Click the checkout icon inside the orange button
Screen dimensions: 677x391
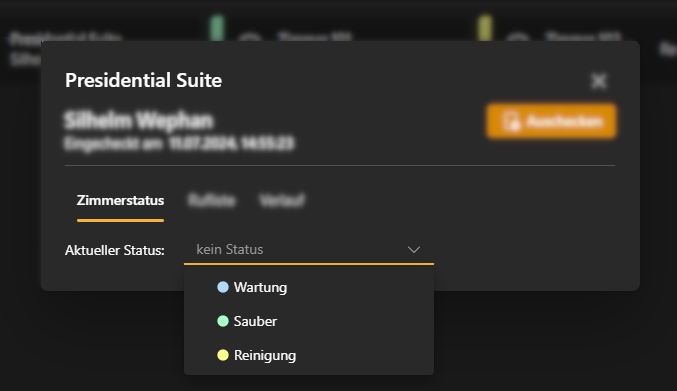pyautogui.click(x=511, y=121)
